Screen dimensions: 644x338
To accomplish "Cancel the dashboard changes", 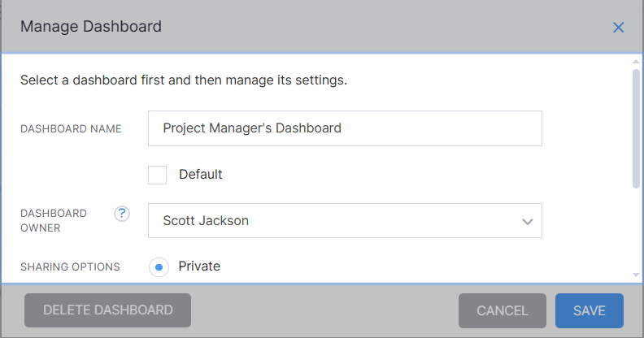I will 503,310.
